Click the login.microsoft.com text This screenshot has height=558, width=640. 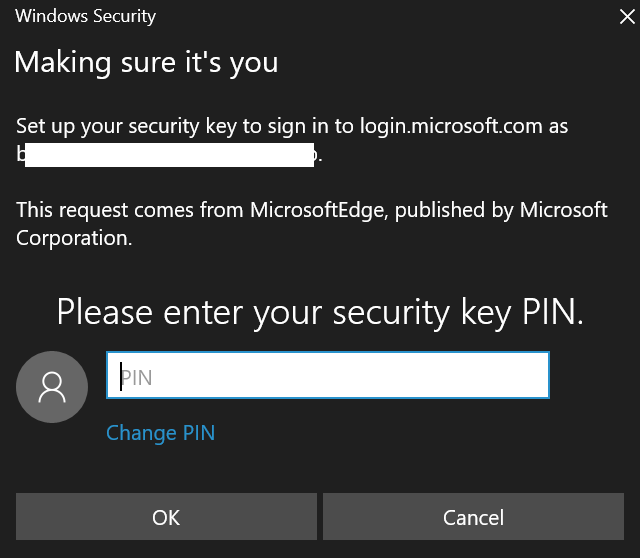click(459, 128)
